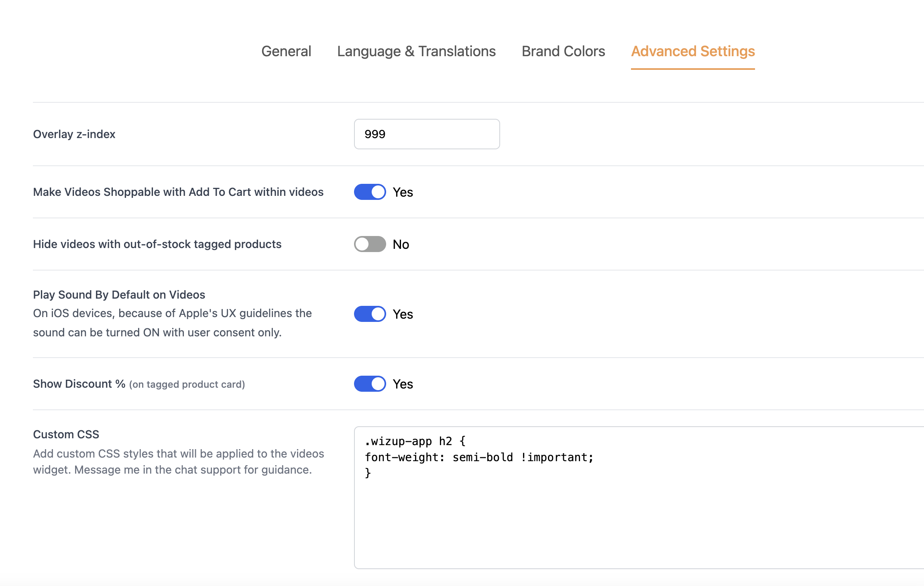
Task: Click the Make Videos Shoppable setting label
Action: pyautogui.click(x=178, y=192)
